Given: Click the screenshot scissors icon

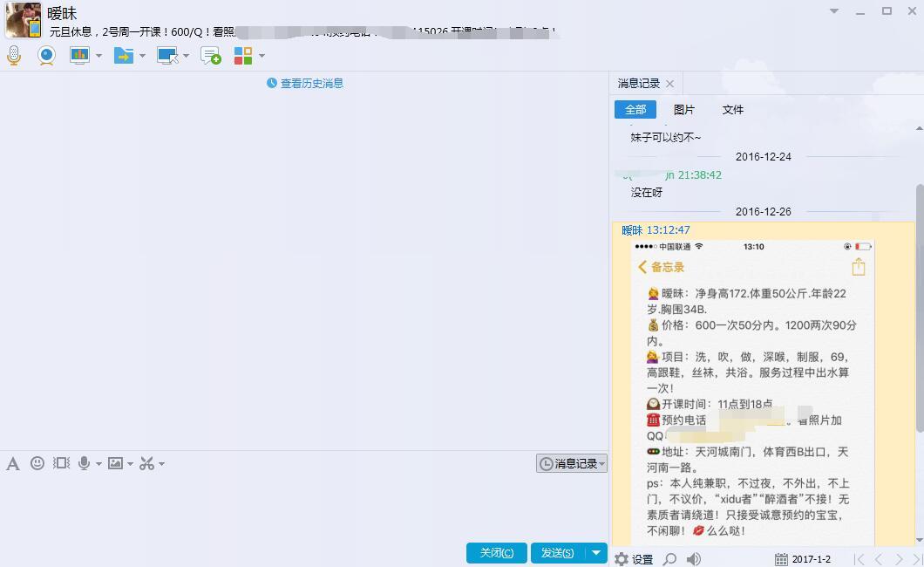Looking at the screenshot, I should coord(146,464).
